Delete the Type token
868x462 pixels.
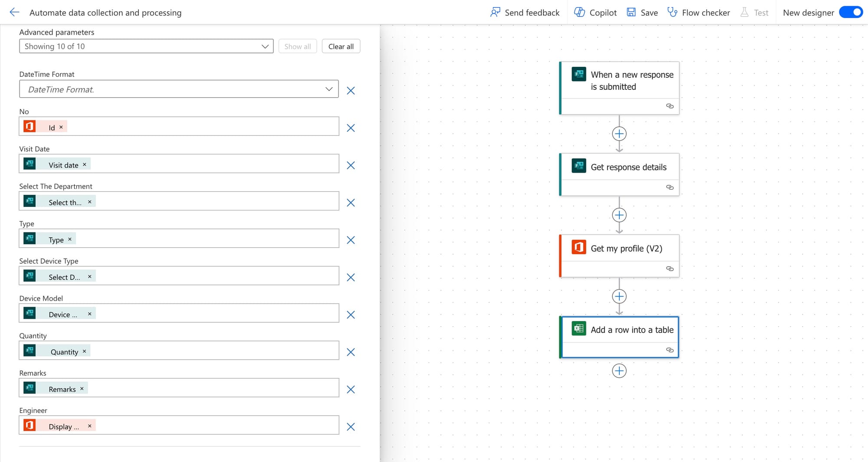point(70,239)
